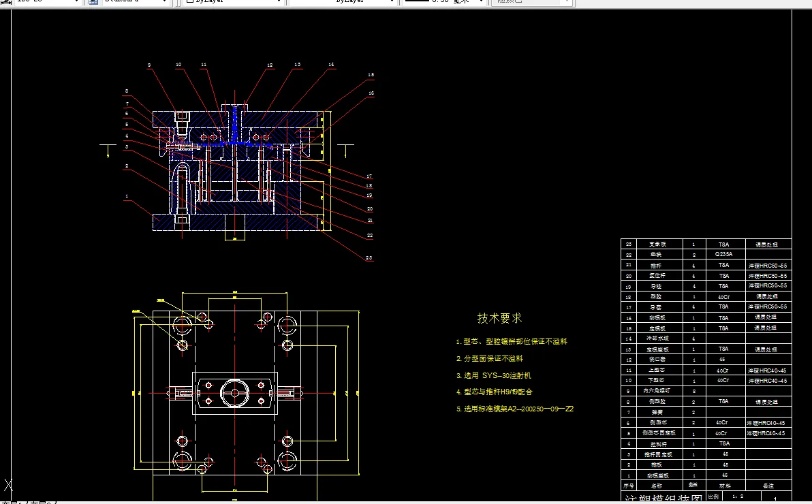Select callout number 1 beside the section view
The image size is (812, 504).
point(126,196)
